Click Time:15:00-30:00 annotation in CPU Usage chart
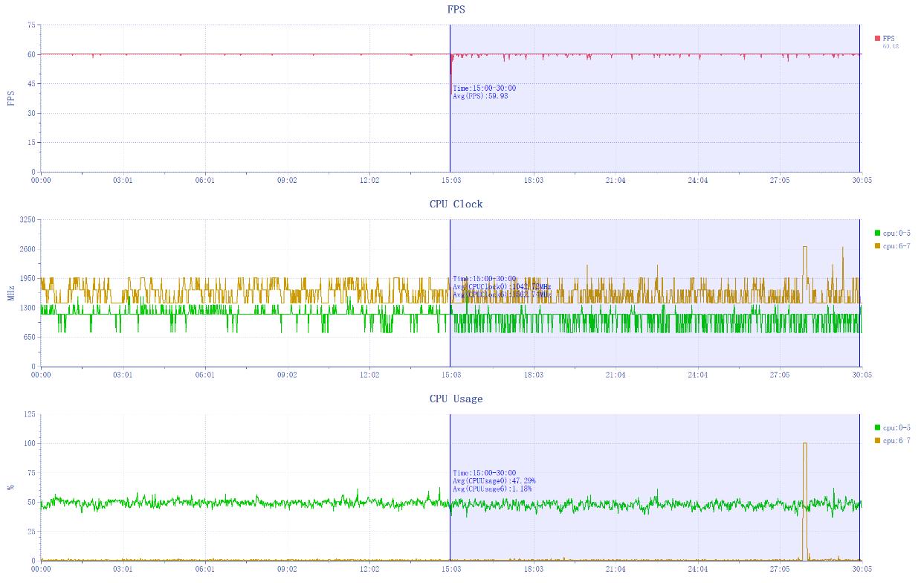 coord(484,473)
